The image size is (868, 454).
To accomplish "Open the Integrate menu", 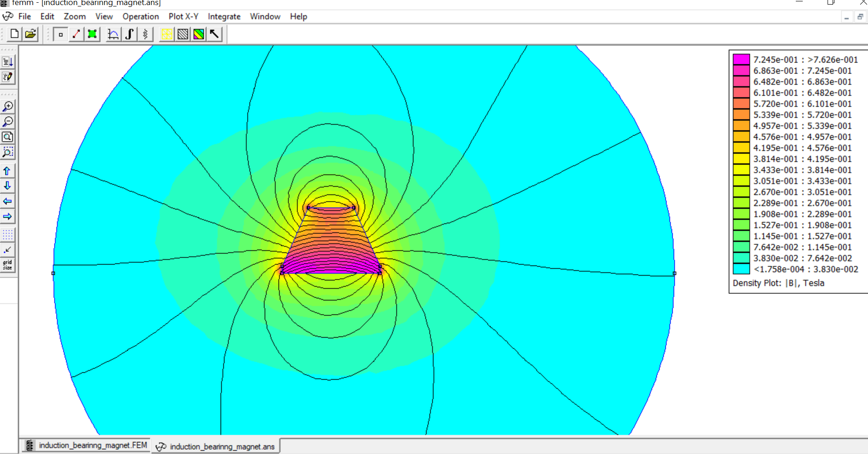I will [x=224, y=17].
